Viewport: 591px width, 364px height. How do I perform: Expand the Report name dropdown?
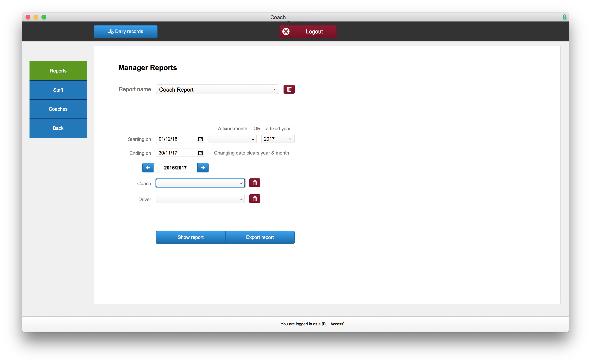pos(217,90)
